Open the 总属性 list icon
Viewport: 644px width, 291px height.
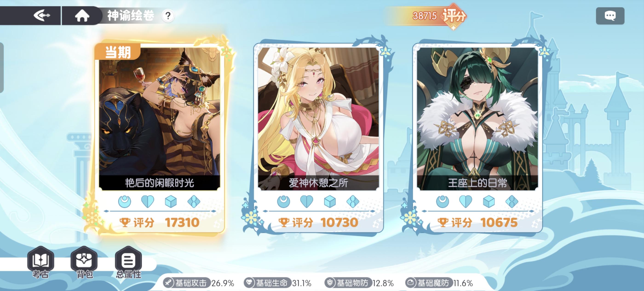129,262
